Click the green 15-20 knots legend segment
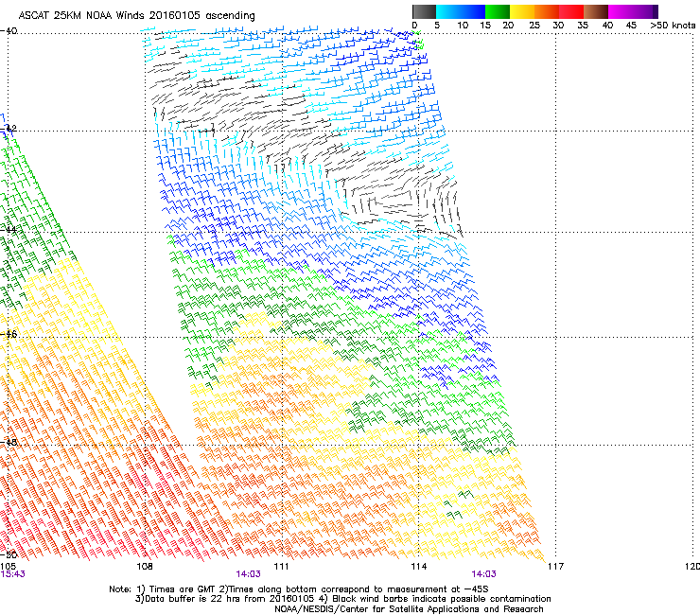Image resolution: width=700 pixels, height=615 pixels. point(498,11)
